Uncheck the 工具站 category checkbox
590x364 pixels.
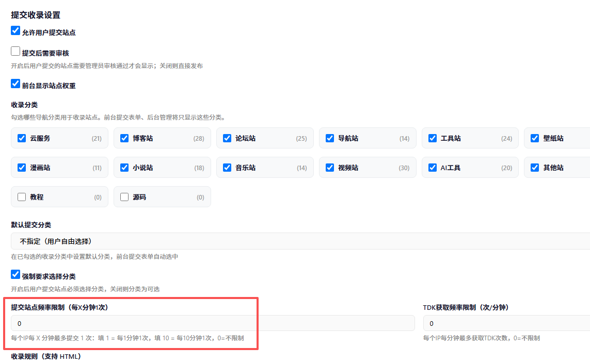[x=433, y=138]
